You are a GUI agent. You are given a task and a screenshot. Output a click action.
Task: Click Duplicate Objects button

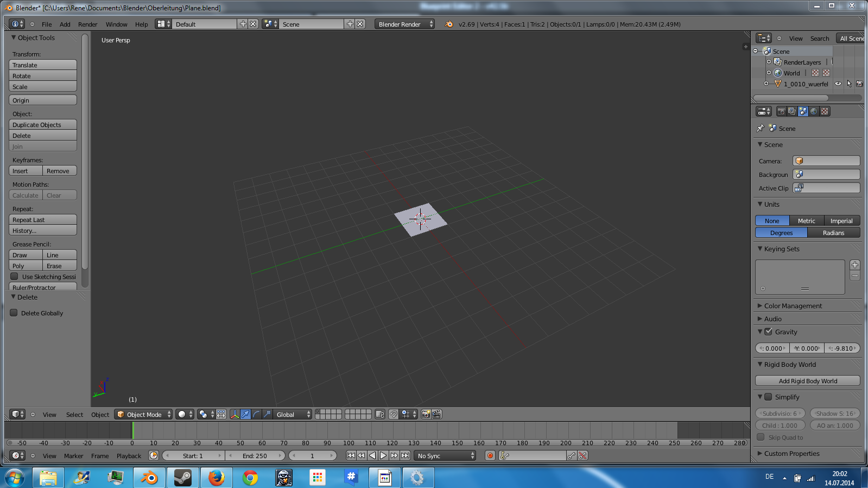coord(43,124)
